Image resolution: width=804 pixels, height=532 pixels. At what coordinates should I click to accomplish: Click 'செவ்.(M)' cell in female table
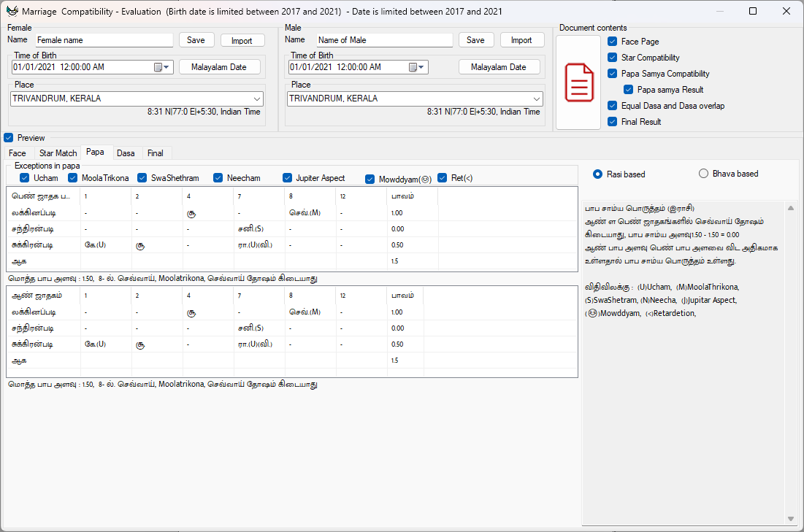[305, 212]
